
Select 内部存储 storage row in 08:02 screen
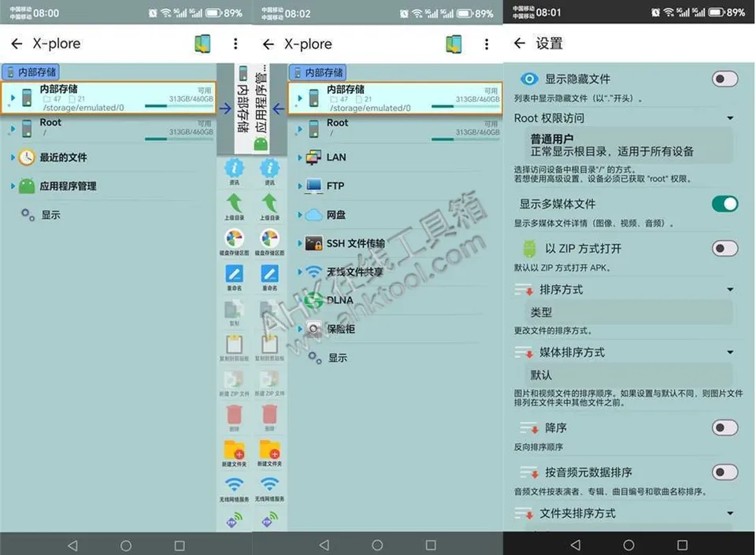coord(395,98)
